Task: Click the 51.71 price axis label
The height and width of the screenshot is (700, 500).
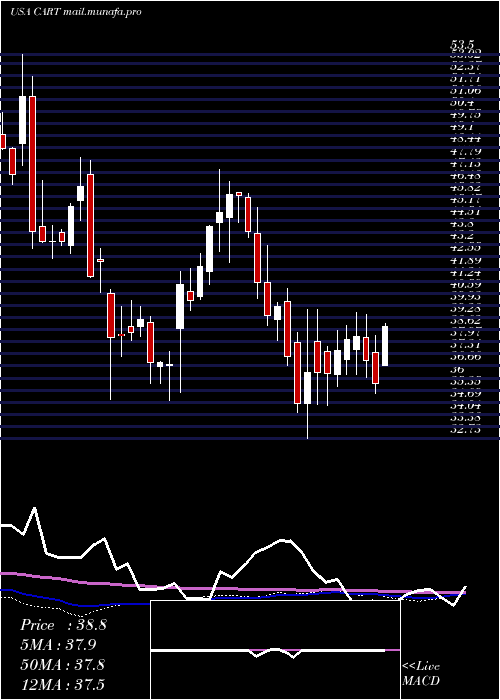Action: (x=465, y=79)
